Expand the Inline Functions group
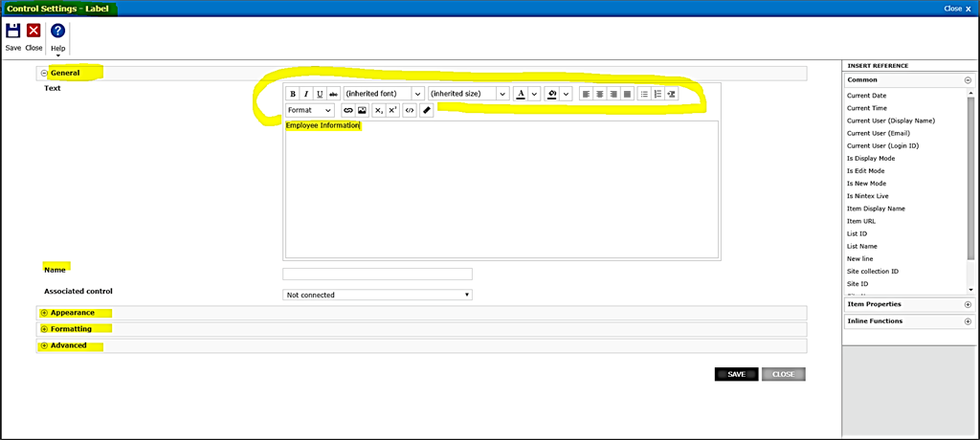Viewport: 980px width, 440px height. (x=968, y=321)
